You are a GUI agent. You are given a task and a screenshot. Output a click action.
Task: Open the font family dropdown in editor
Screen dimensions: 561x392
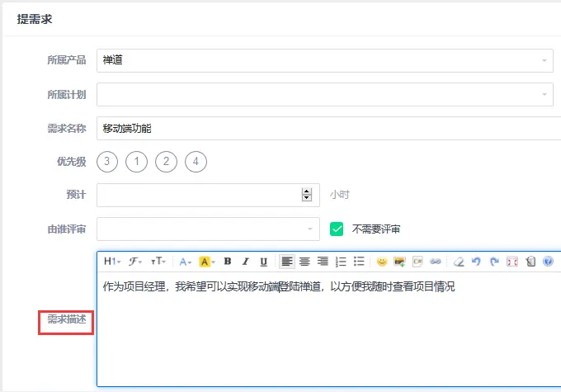(x=135, y=262)
